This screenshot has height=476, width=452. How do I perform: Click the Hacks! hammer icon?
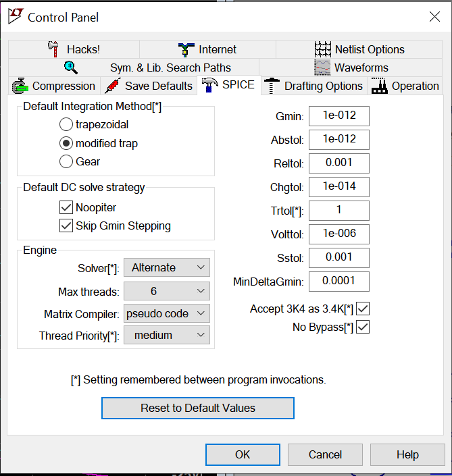[53, 49]
